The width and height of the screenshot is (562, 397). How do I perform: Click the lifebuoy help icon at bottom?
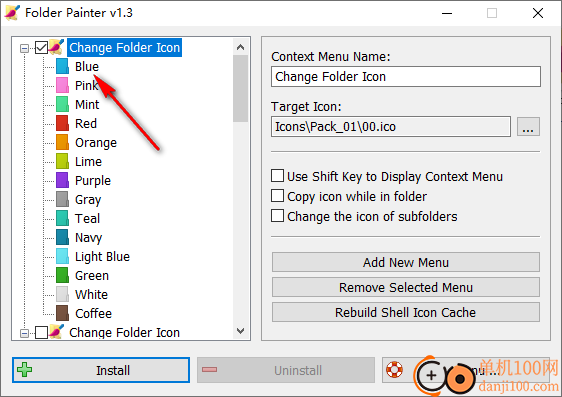tap(394, 370)
